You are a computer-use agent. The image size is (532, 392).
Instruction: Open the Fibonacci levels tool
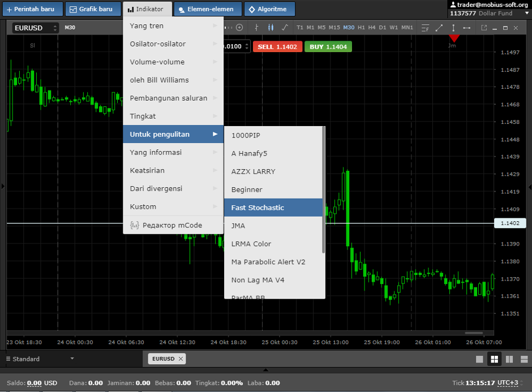(x=425, y=28)
